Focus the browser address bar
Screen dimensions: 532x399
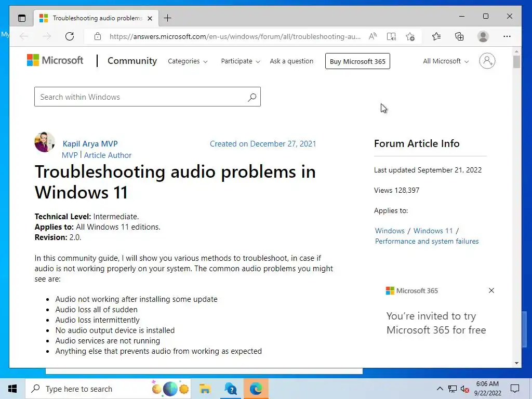pyautogui.click(x=235, y=36)
